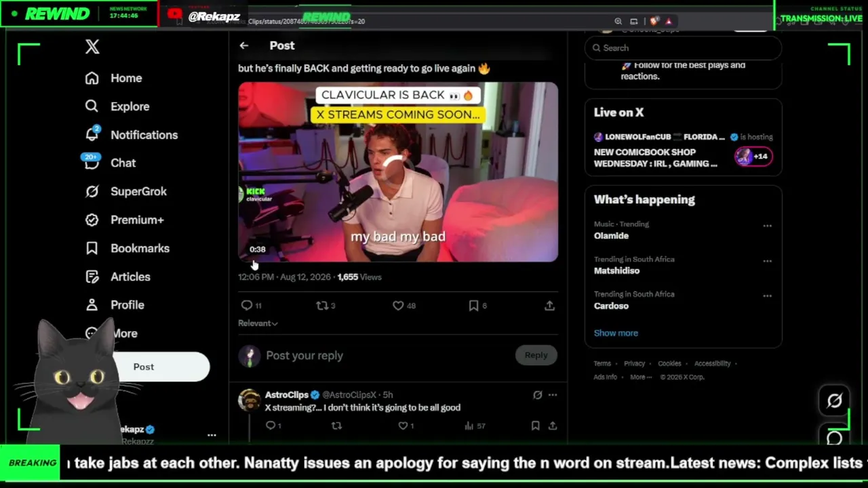Open the NEW COMICBOOK SHOP live broadcast
Screen dimensions: 868x488
pos(655,158)
